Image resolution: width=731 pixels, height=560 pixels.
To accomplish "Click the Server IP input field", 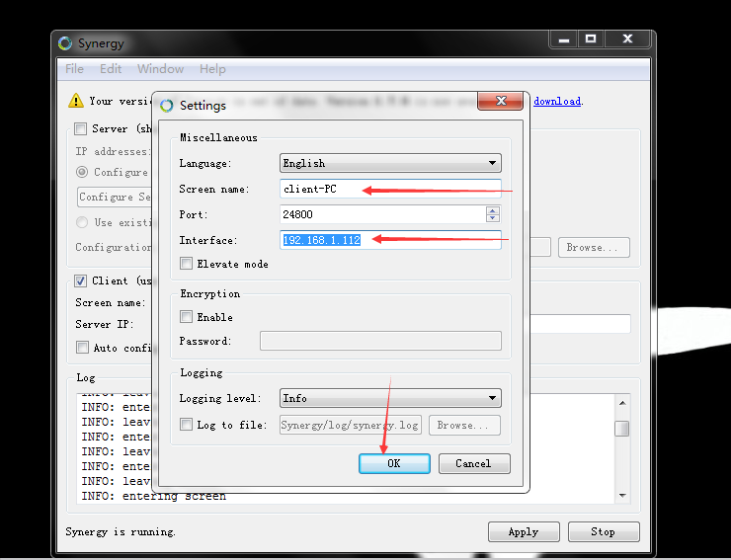I will (580, 324).
